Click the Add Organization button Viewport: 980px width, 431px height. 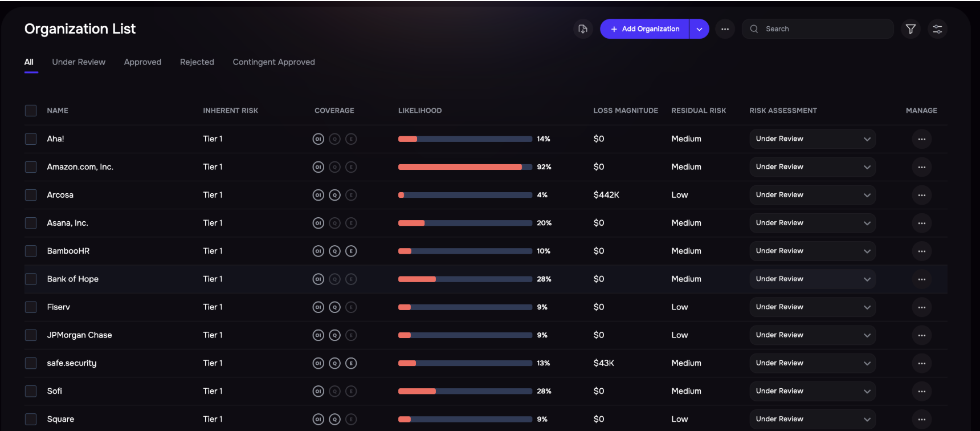point(644,29)
